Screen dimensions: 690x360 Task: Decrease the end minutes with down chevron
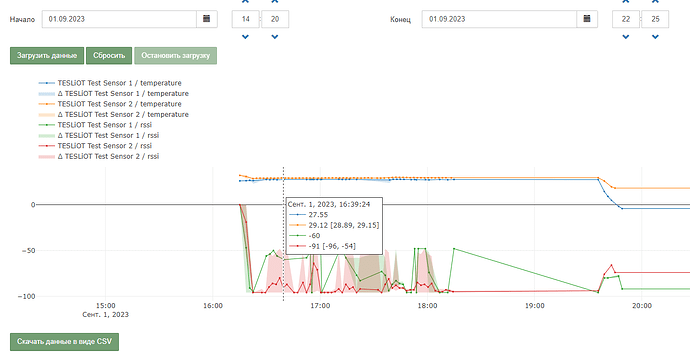click(655, 37)
